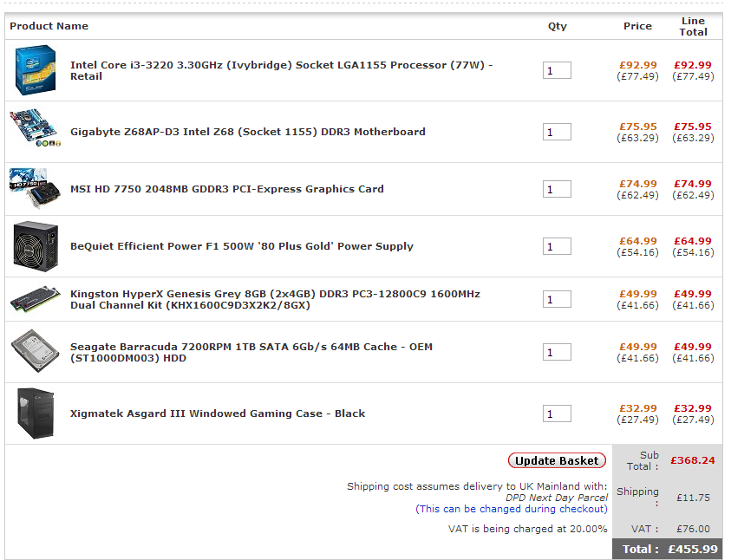
Task: Click the quantity field for the Xigmatek case
Action: [557, 414]
